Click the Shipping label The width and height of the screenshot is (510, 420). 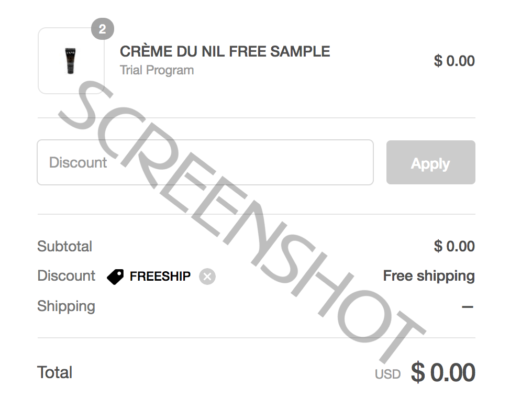point(66,306)
